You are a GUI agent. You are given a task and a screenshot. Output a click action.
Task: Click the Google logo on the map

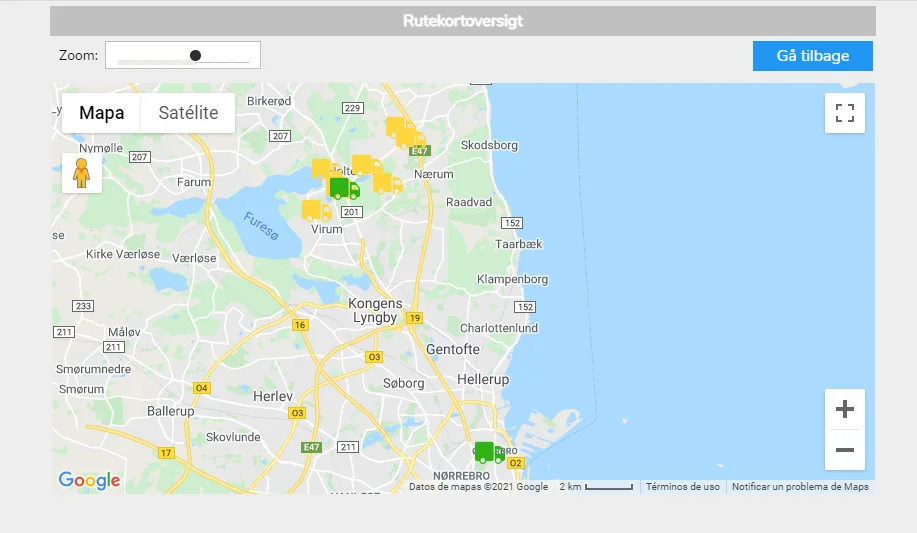(x=89, y=481)
